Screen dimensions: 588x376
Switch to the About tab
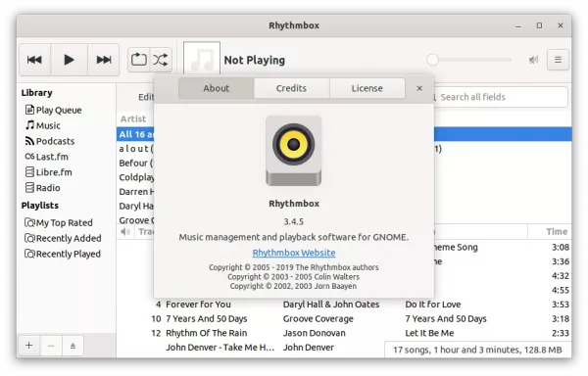pos(216,88)
